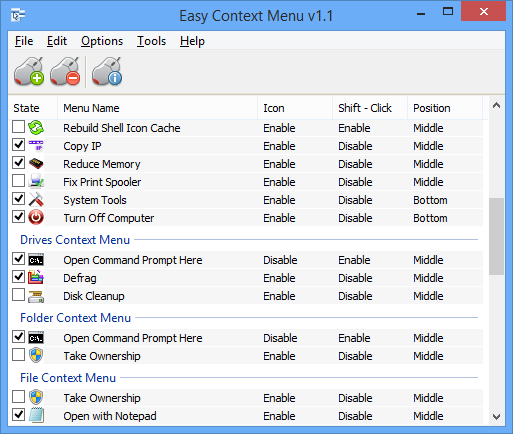Uncheck the Reduce Memory checkbox
Image resolution: width=513 pixels, height=434 pixels.
[18, 162]
